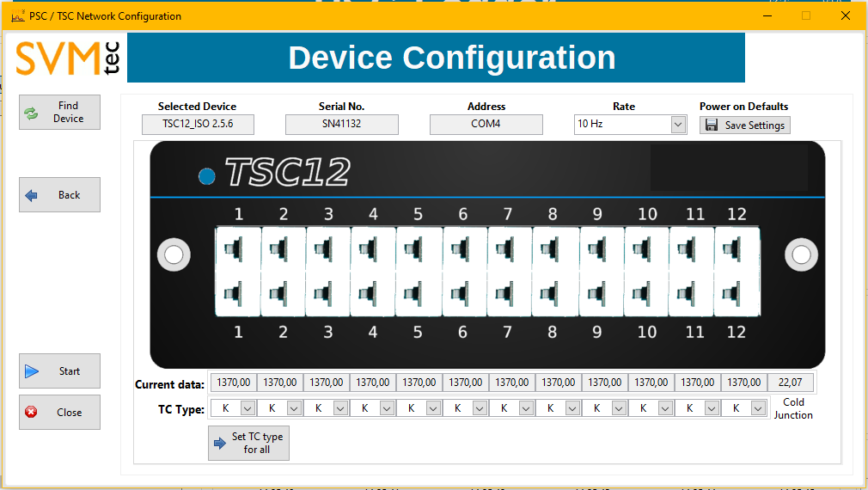
Task: Click the Close button in sidebar
Action: click(60, 412)
